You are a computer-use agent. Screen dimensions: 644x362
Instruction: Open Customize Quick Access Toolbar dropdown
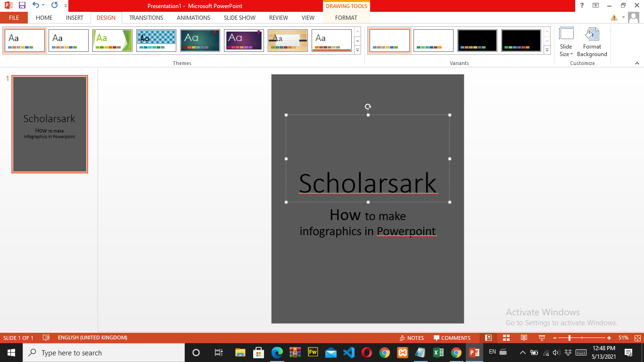point(65,6)
